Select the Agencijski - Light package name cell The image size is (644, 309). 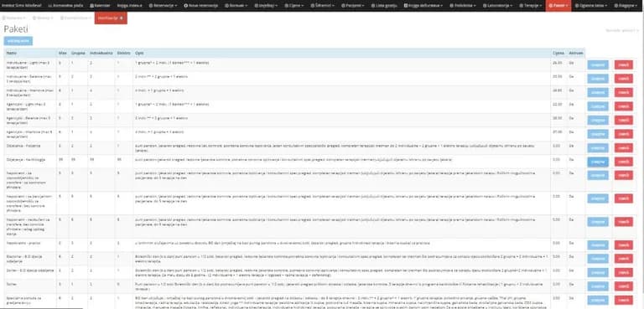[x=30, y=106]
